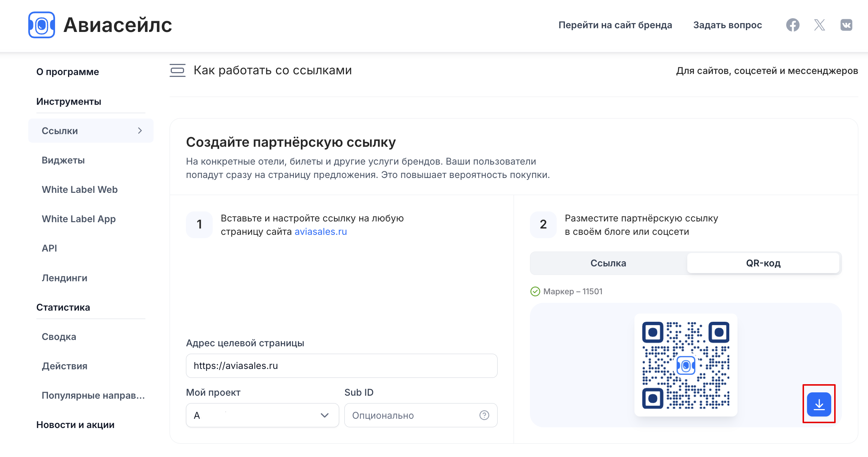868x457 pixels.
Task: Click the Маркер – 11501 label
Action: pyautogui.click(x=573, y=291)
